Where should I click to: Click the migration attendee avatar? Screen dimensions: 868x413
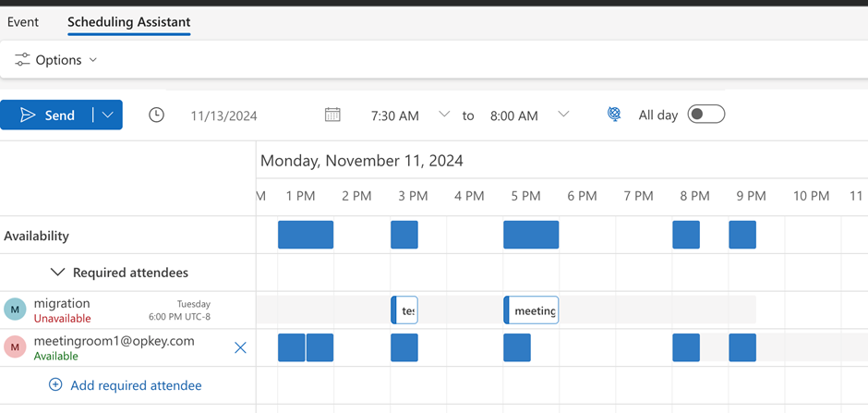(x=15, y=310)
